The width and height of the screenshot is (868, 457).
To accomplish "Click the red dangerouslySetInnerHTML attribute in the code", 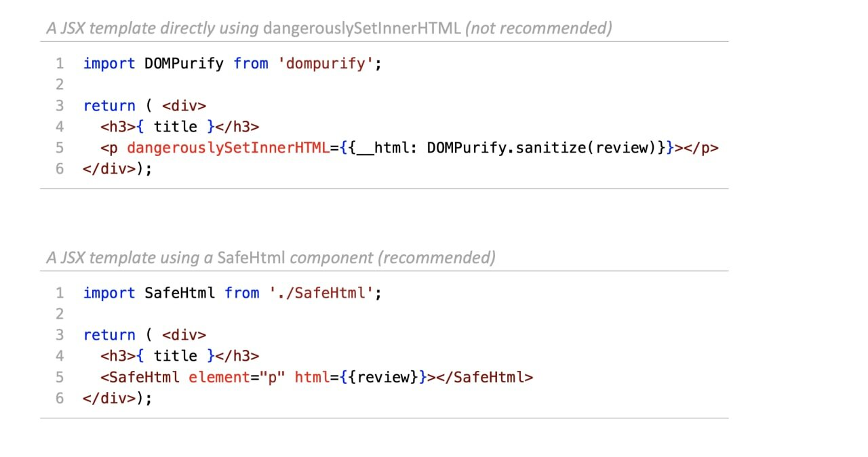I will [x=228, y=148].
